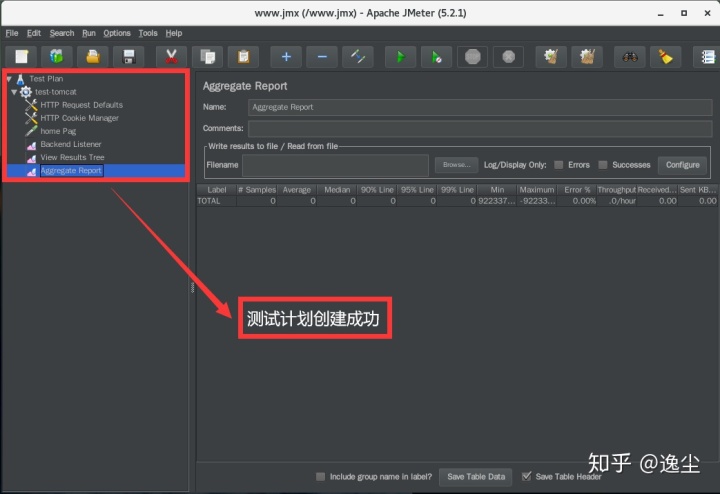
Task: Toggle the Successes checkbox
Action: (x=603, y=165)
